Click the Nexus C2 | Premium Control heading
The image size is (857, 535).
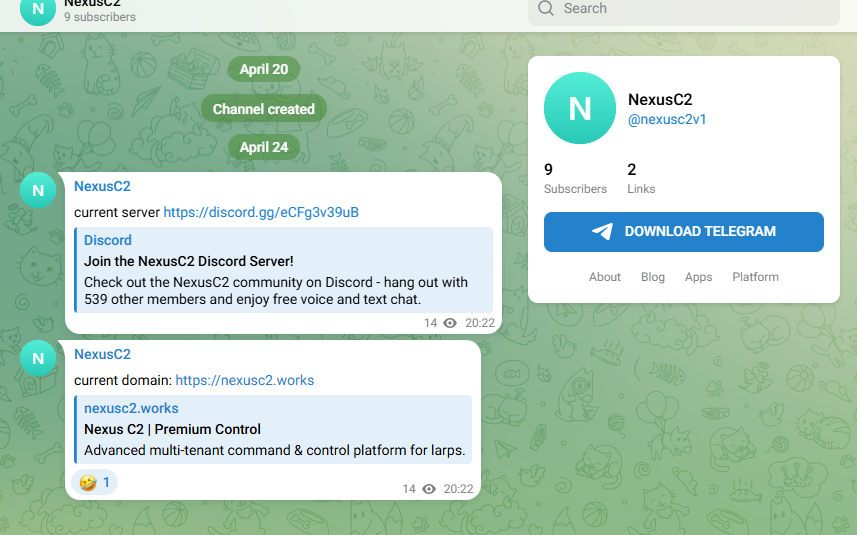[x=172, y=430]
